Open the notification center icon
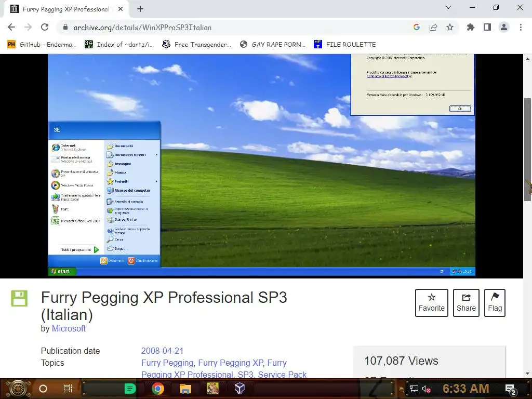Screen dimensions: 532x399 [x=510, y=389]
